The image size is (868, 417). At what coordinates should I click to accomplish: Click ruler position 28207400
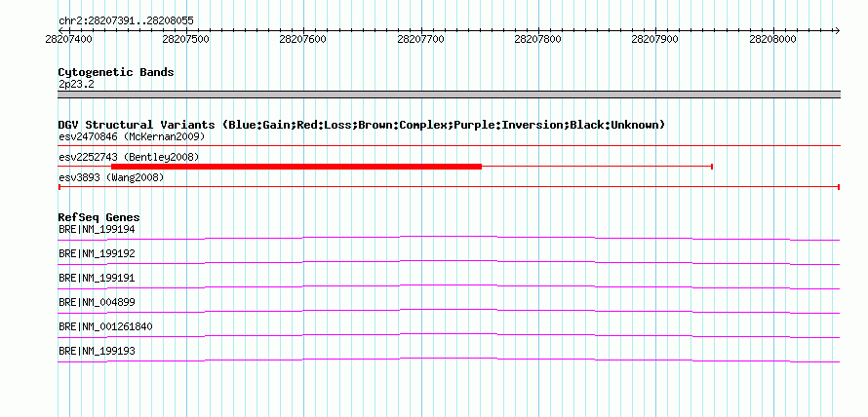tap(68, 39)
